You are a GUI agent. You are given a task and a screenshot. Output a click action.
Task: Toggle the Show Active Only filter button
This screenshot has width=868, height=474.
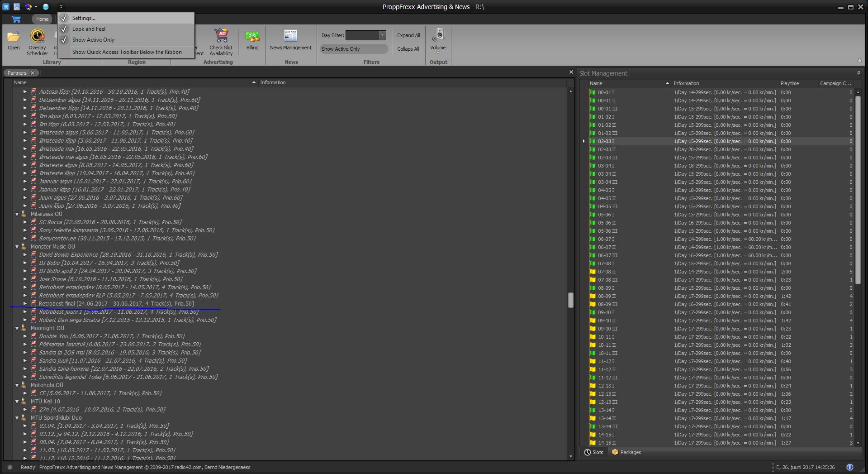354,49
